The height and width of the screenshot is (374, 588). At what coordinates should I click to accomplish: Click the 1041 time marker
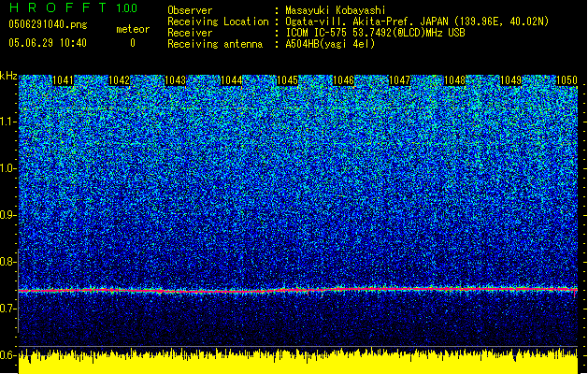point(63,80)
